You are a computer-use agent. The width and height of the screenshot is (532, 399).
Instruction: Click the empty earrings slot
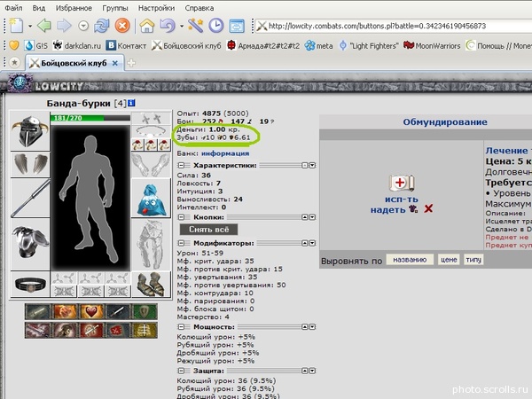152,119
